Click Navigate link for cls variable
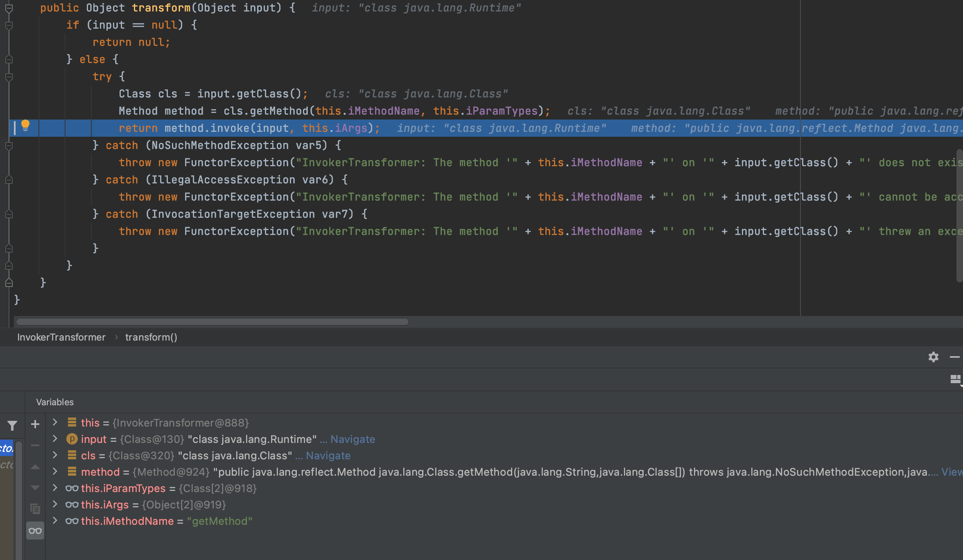Screen dimensions: 963x560 pyautogui.click(x=328, y=456)
